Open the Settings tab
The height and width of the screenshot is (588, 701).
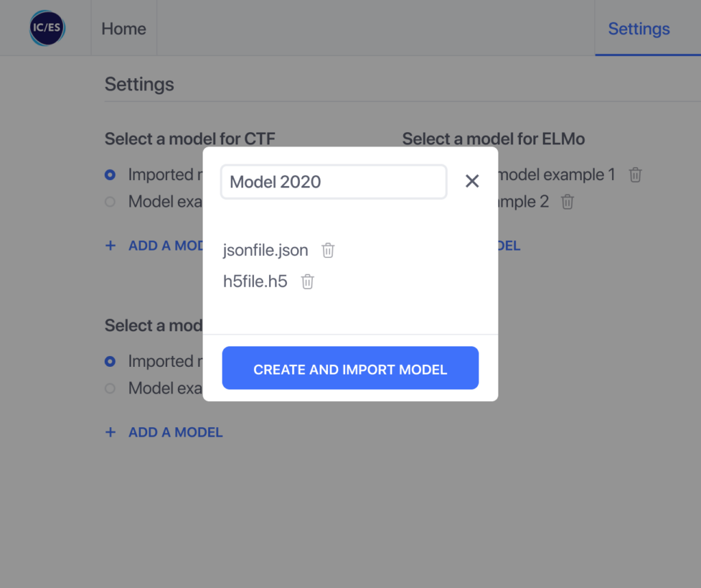click(x=639, y=29)
